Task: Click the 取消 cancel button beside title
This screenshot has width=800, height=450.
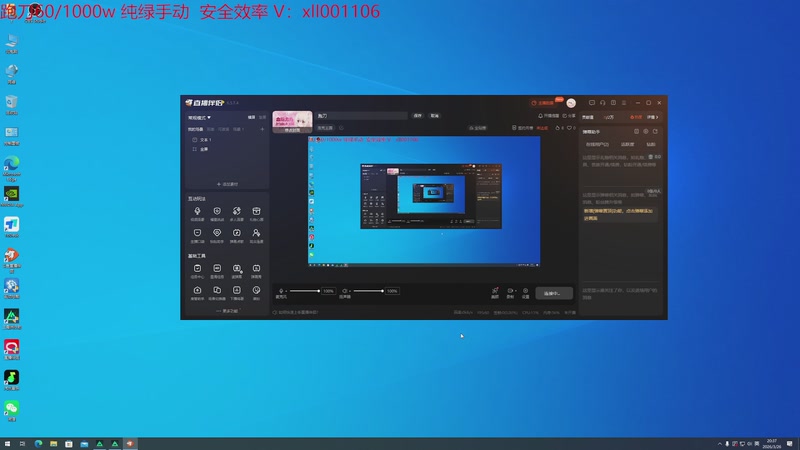Action: point(435,116)
